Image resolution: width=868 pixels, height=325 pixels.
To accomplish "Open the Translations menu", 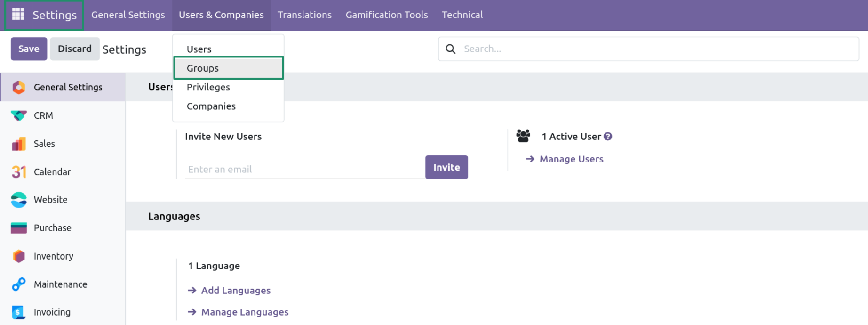I will [x=304, y=15].
